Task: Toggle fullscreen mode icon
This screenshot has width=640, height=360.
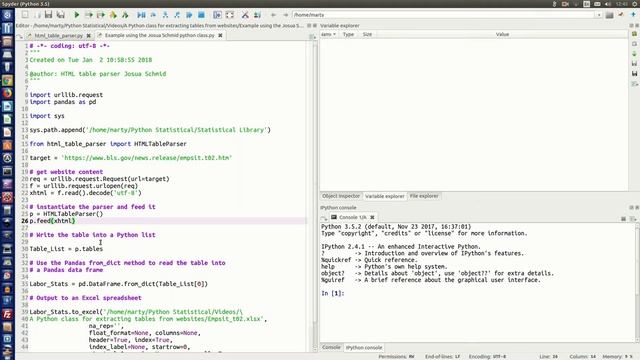Action: pos(230,15)
